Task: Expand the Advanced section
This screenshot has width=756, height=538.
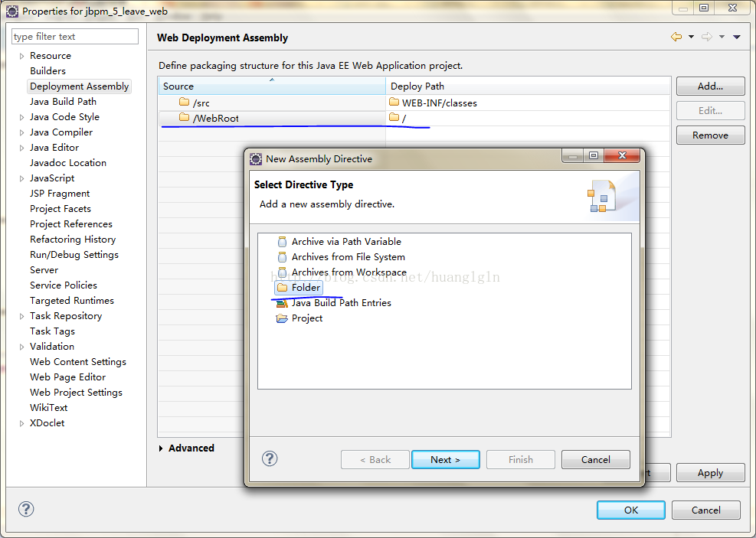Action: (161, 448)
